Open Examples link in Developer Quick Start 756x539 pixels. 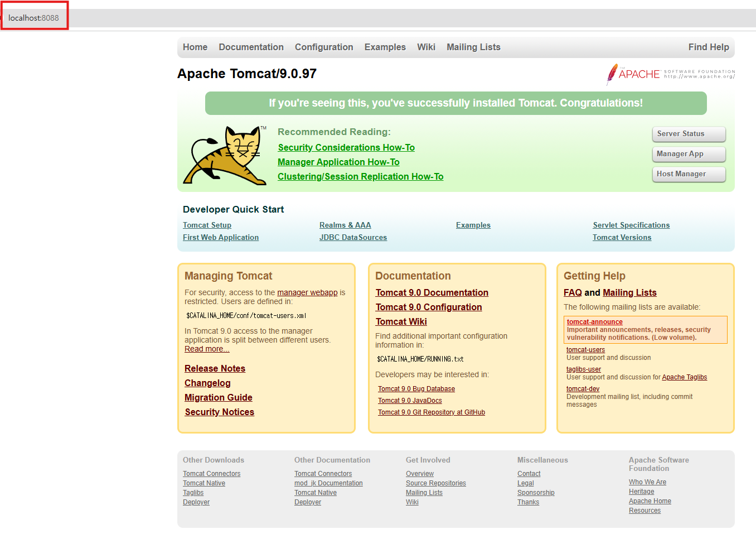click(x=473, y=225)
